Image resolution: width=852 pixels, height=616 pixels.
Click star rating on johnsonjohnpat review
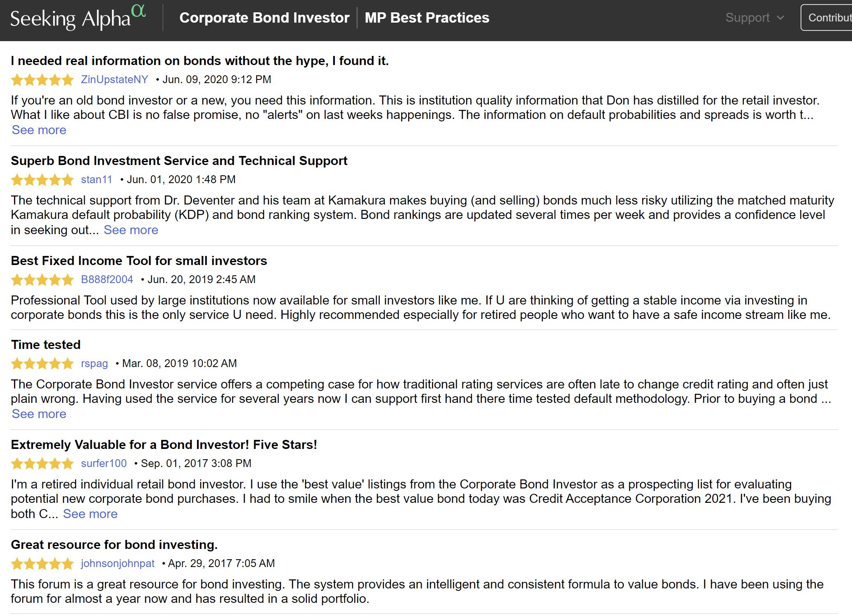pos(42,564)
